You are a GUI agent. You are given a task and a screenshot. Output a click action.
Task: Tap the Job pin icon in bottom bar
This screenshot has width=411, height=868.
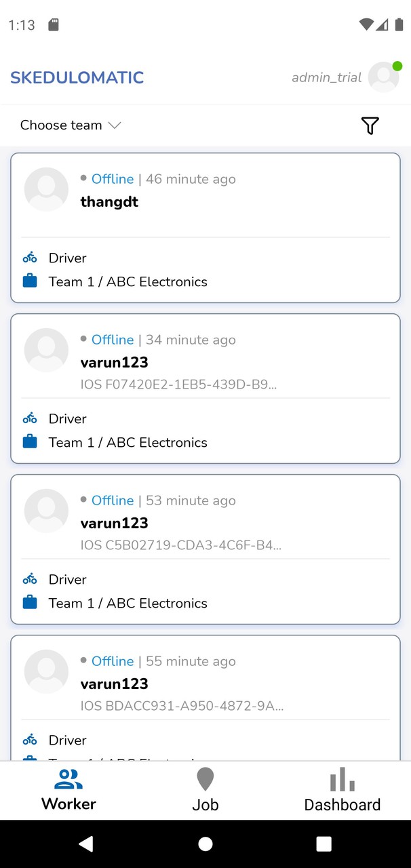click(x=205, y=778)
